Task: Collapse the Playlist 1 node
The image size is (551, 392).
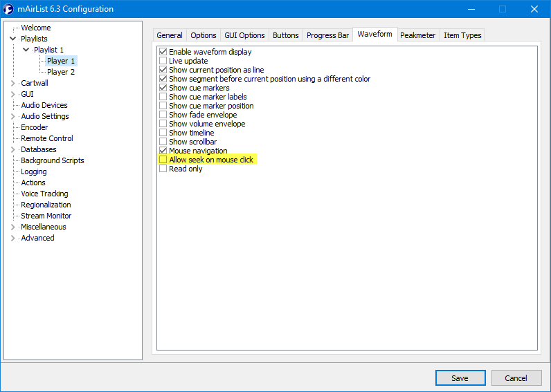Action: (x=26, y=50)
